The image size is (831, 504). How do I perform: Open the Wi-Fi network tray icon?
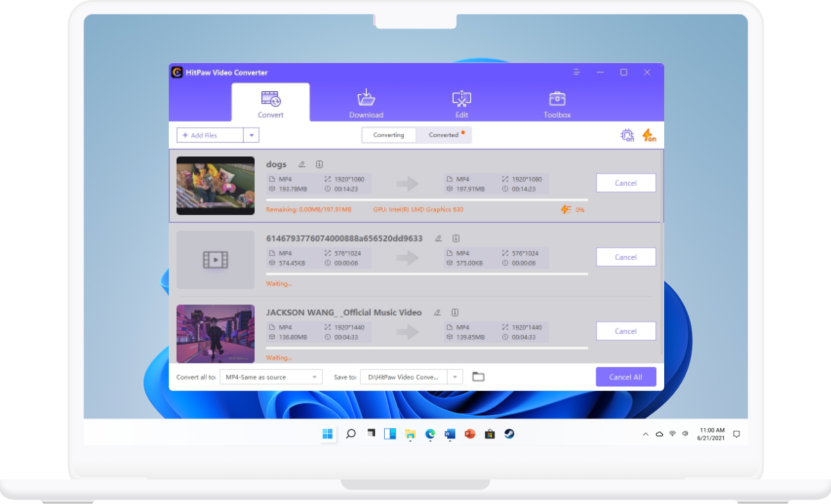tap(673, 434)
